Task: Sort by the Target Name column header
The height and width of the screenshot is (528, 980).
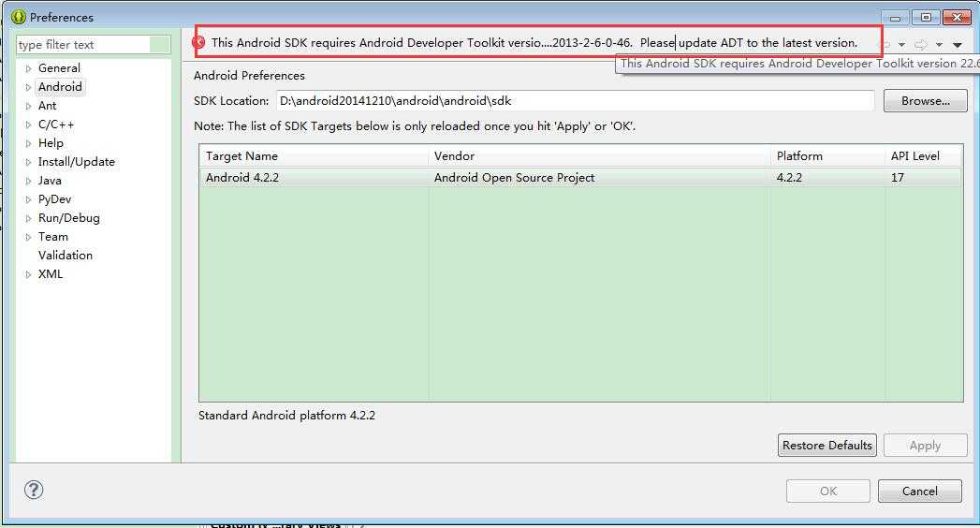Action: (314, 156)
